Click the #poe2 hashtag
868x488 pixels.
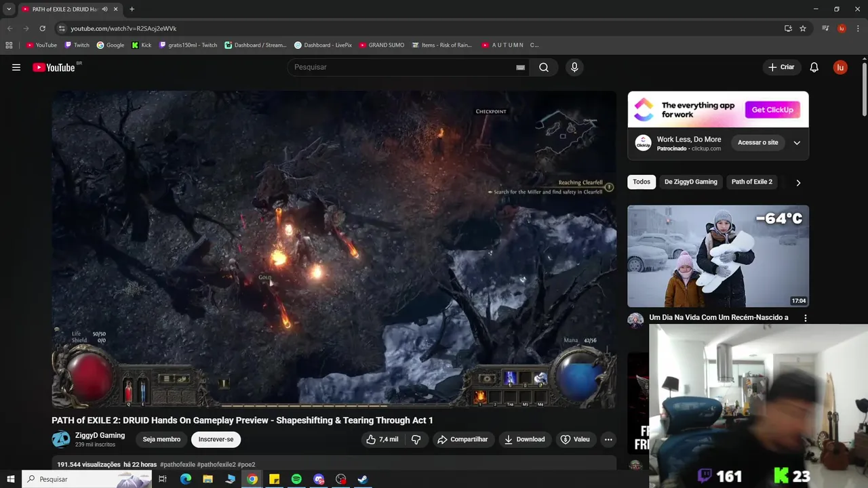[246, 465]
